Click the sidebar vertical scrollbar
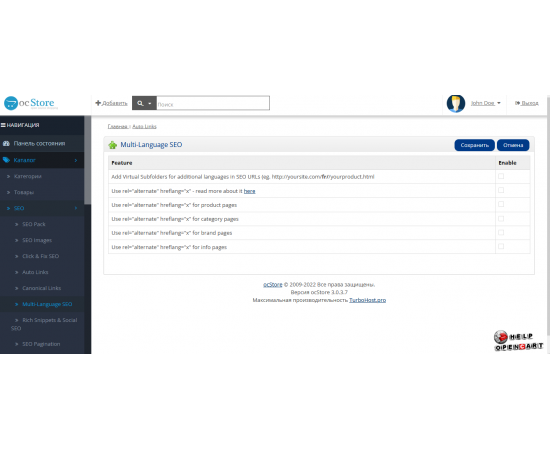 87,160
